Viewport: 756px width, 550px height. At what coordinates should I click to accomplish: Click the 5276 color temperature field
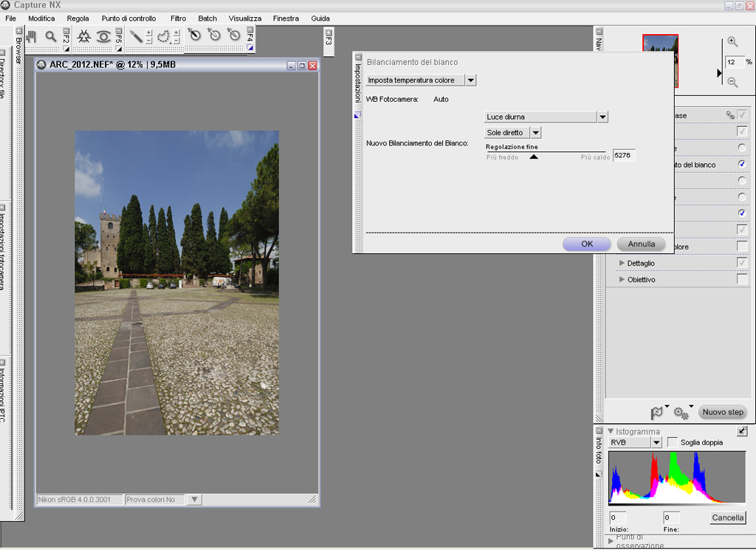pyautogui.click(x=624, y=155)
